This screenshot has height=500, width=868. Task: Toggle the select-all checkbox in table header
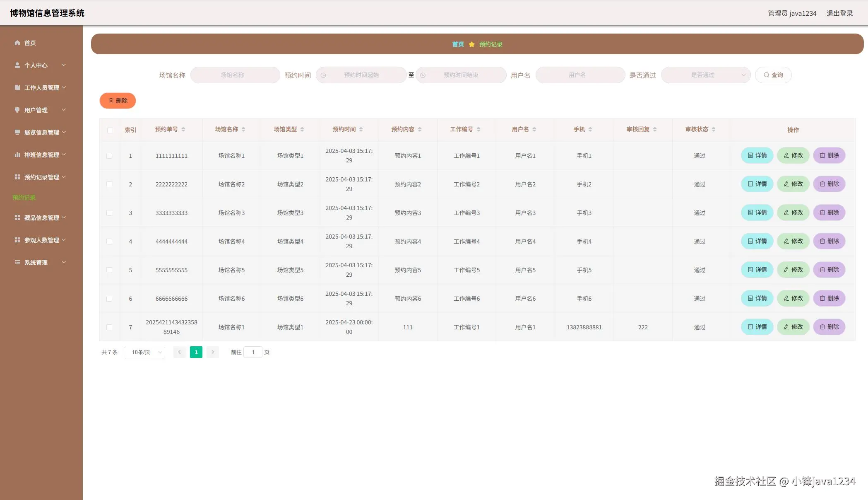[x=110, y=130]
